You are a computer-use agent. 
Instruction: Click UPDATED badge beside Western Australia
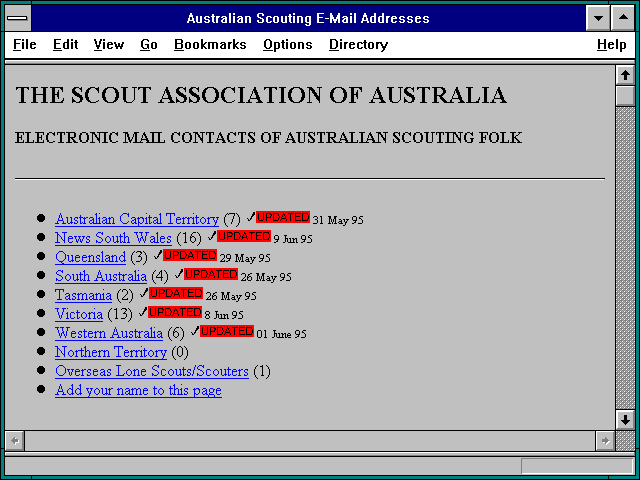pyautogui.click(x=227, y=331)
